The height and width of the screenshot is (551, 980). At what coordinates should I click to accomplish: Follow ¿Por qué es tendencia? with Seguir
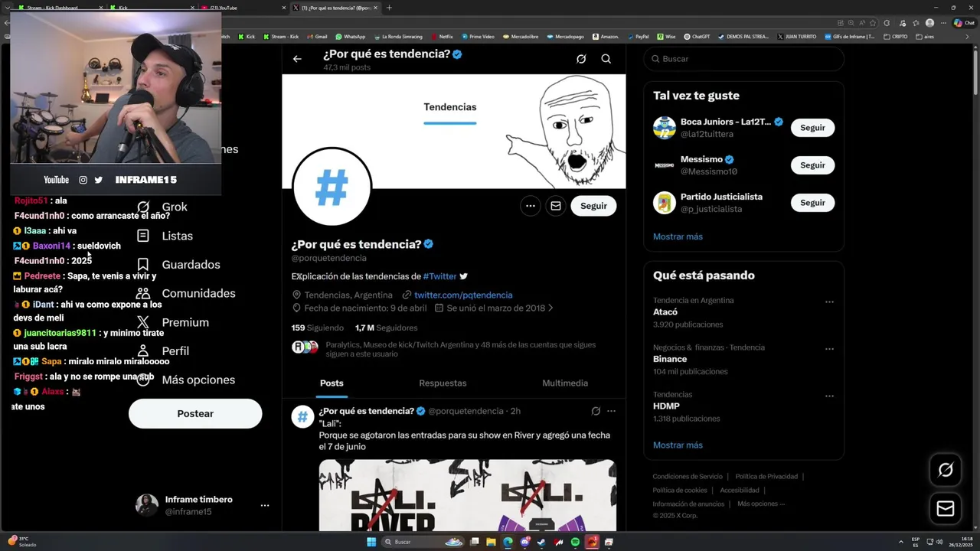(593, 206)
